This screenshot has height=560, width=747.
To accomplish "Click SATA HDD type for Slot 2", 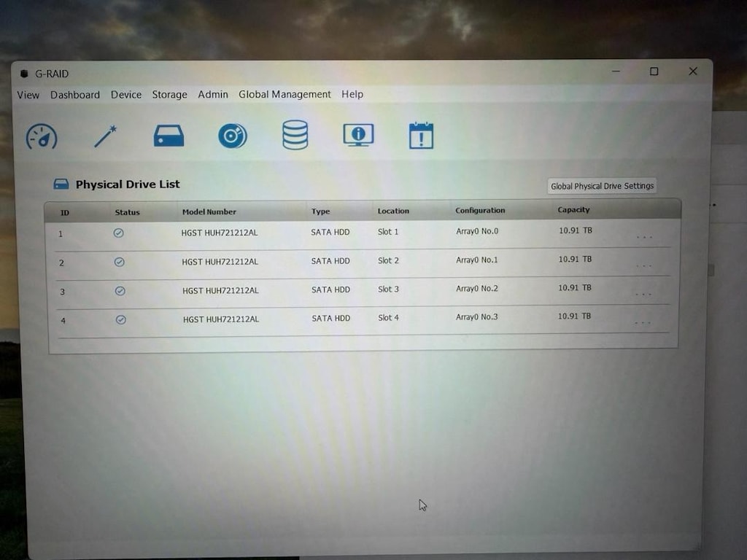I will click(330, 261).
